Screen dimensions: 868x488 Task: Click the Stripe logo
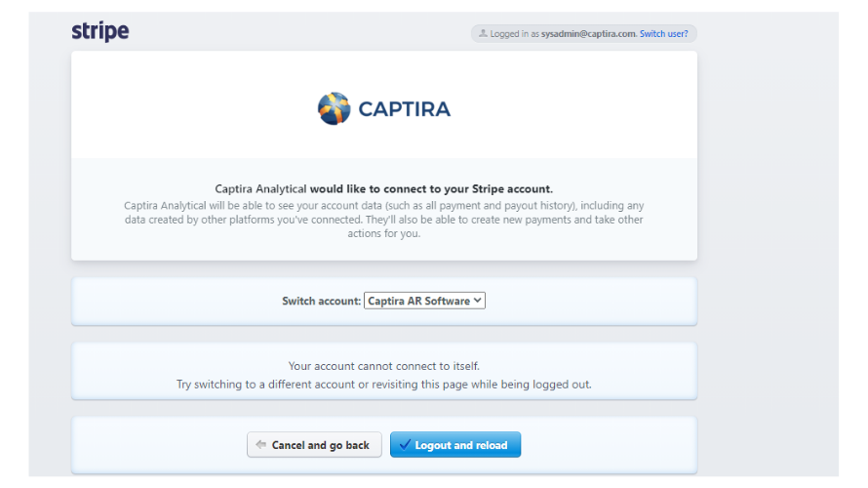click(100, 31)
